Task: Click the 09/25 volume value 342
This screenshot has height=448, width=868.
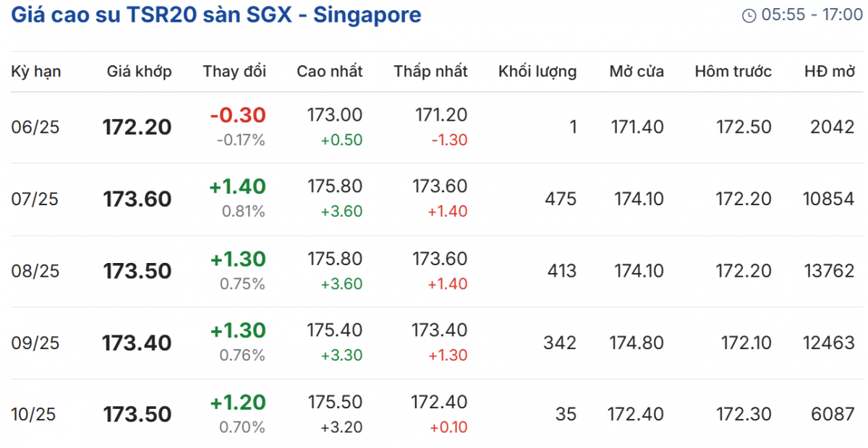Action: 560,343
